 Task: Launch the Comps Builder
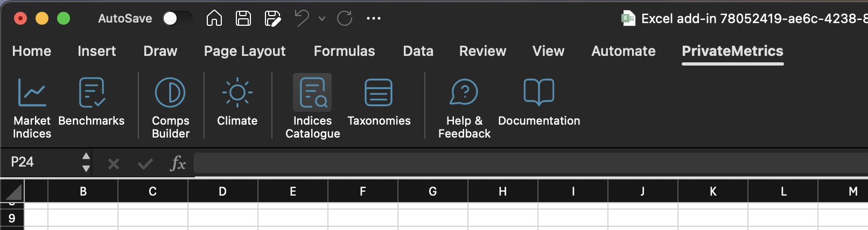coord(170,106)
